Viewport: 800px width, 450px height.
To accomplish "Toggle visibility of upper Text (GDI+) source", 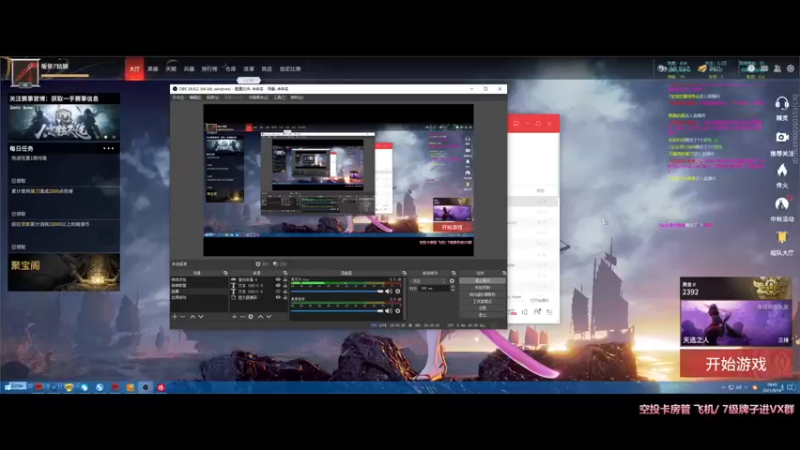I will [x=278, y=286].
